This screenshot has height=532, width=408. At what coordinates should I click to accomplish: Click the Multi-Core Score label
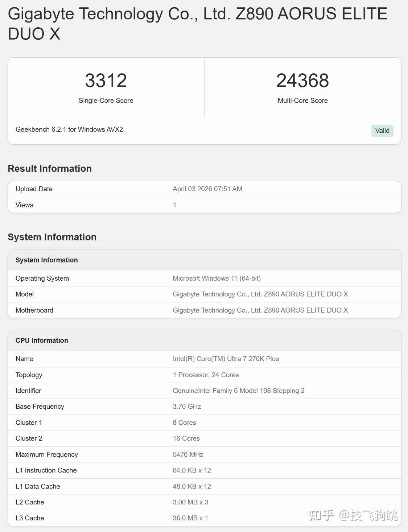[302, 100]
